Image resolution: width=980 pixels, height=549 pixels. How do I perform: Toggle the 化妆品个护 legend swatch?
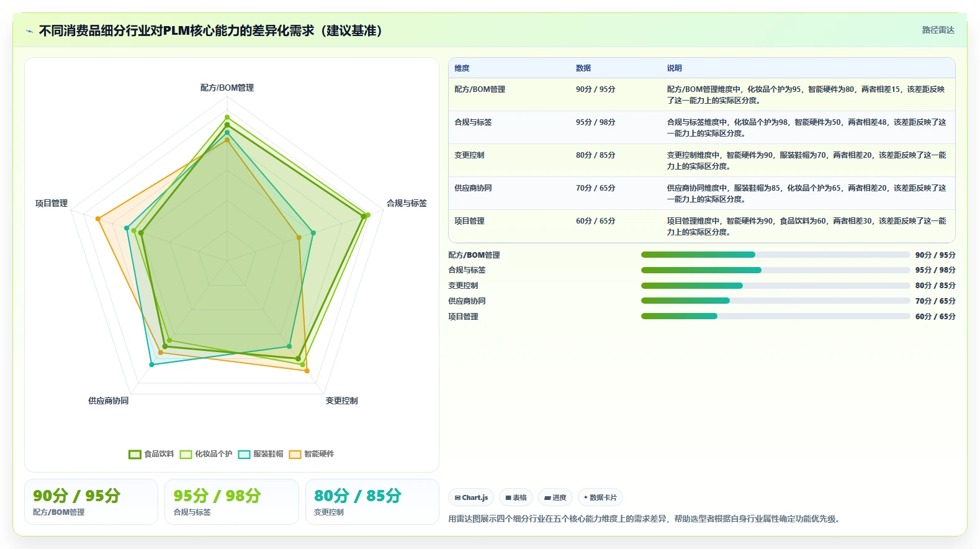[186, 455]
